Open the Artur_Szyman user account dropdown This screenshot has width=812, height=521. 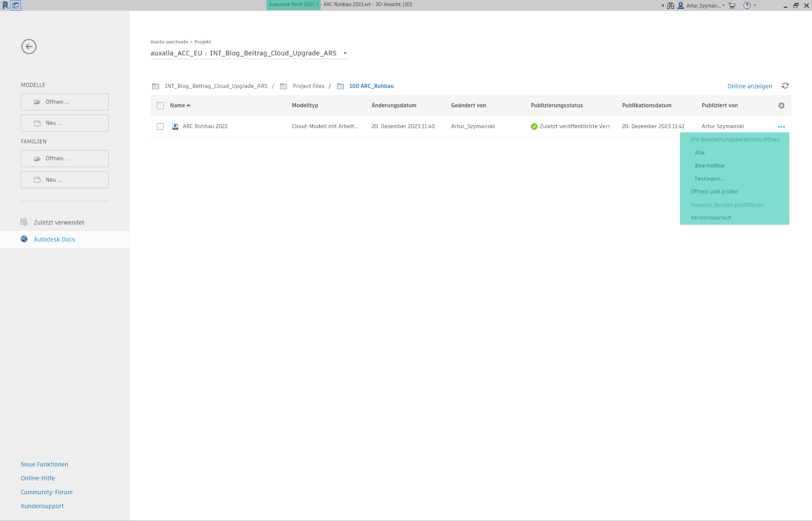704,5
